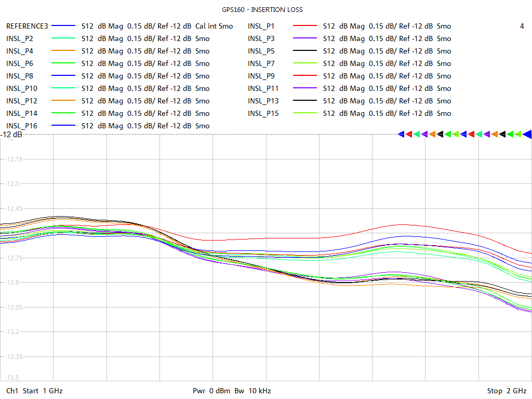Click the -12.15 y-axis label
532x399 pixels.
click(14, 159)
